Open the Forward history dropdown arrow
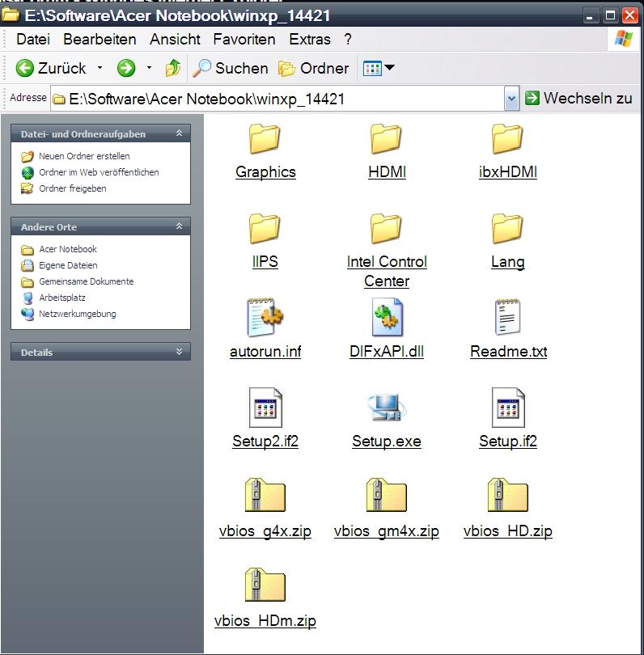 tap(149, 68)
